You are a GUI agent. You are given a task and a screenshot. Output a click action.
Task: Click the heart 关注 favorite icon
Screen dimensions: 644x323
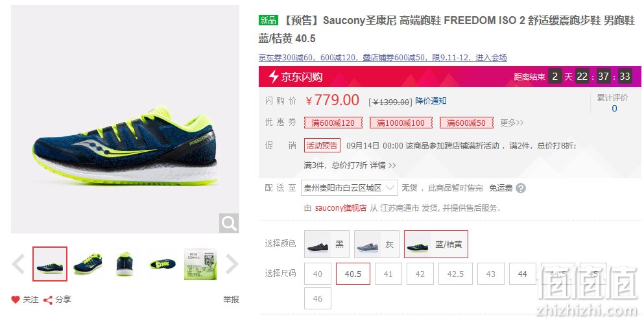(x=16, y=300)
